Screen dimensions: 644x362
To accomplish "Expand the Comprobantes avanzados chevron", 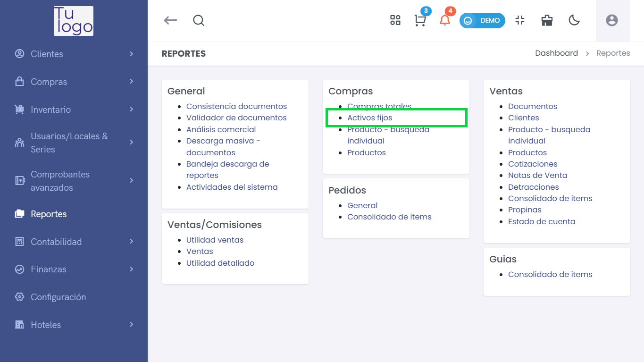I will click(x=131, y=181).
